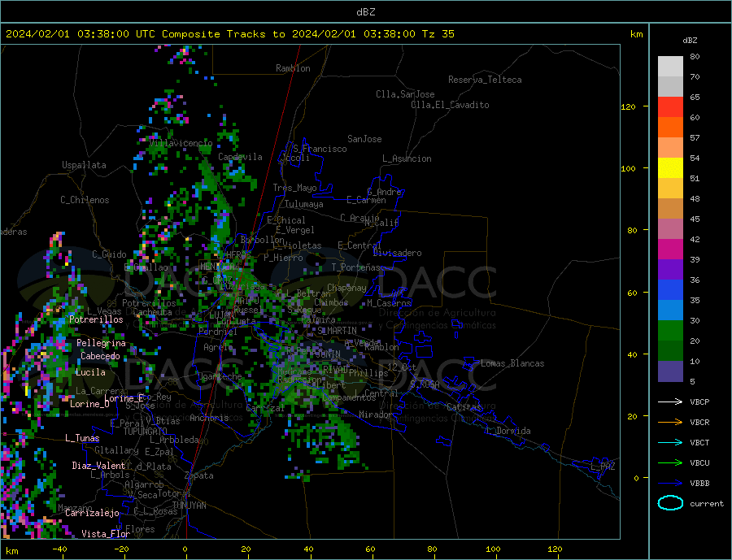This screenshot has width=732, height=560.
Task: Pick the light gray 70-80 dBZ swatch
Action: pos(670,67)
